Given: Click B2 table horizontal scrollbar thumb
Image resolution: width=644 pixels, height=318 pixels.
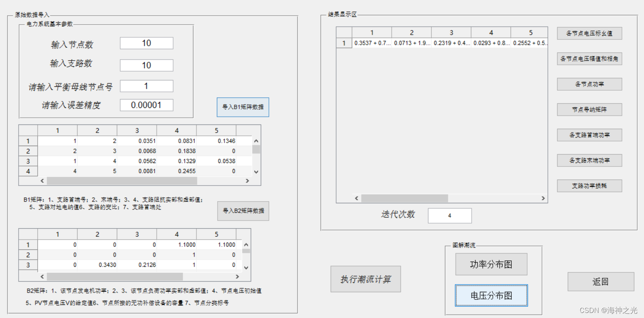Looking at the screenshot, I should coord(115,277).
